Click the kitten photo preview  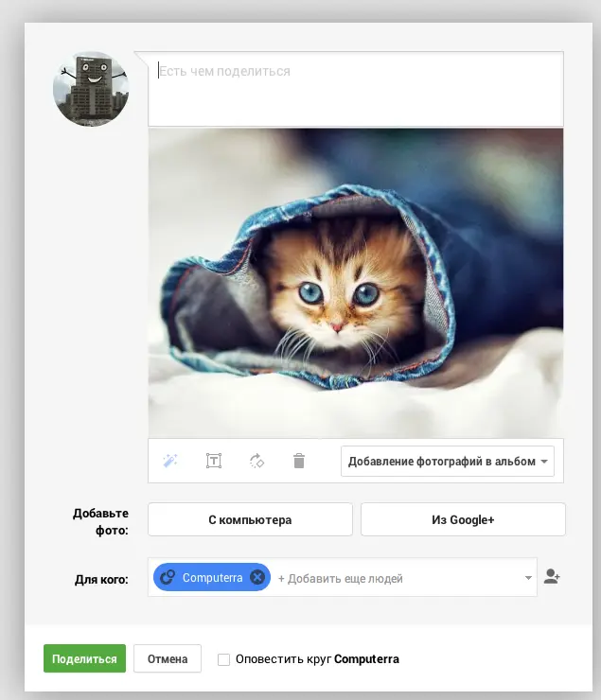pyautogui.click(x=355, y=282)
